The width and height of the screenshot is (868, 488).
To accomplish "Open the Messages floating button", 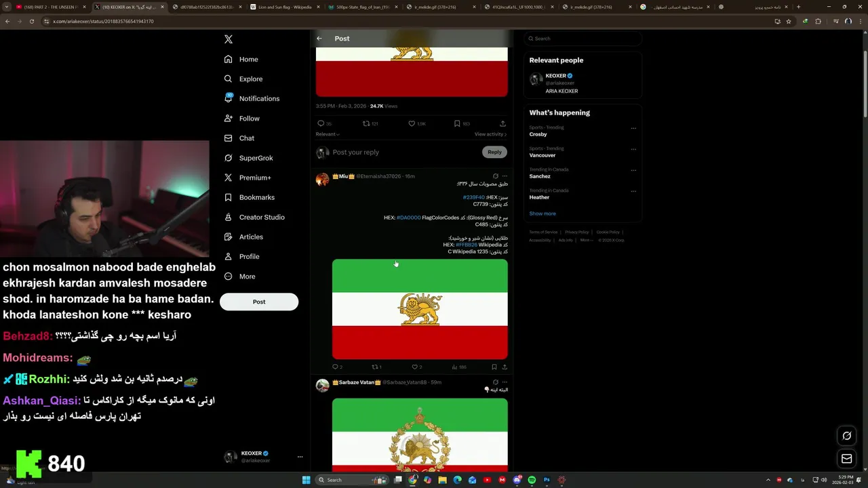I will (x=846, y=459).
